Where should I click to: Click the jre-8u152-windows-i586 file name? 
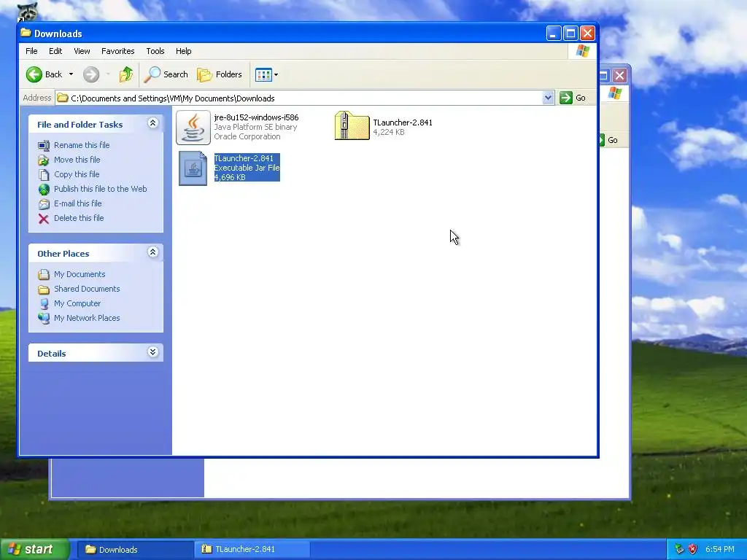click(x=256, y=117)
